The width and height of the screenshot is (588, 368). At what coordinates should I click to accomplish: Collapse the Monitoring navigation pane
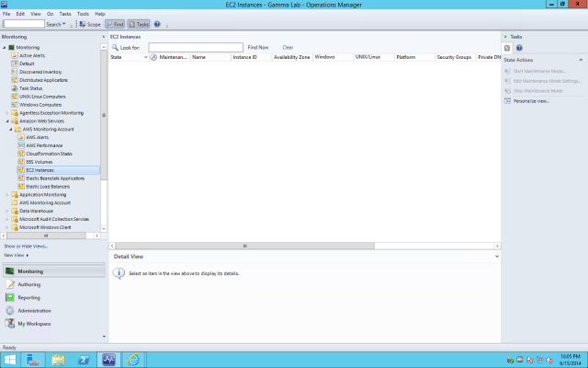104,37
